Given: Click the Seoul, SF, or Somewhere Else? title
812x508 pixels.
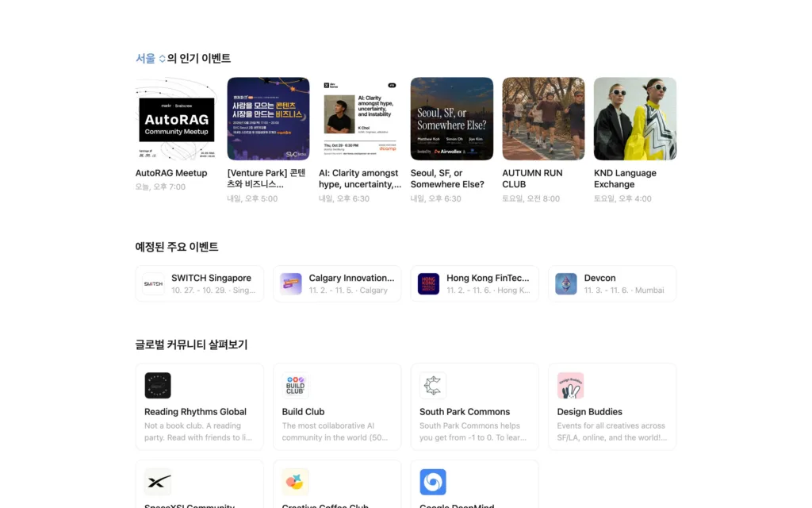Looking at the screenshot, I should click(x=447, y=179).
